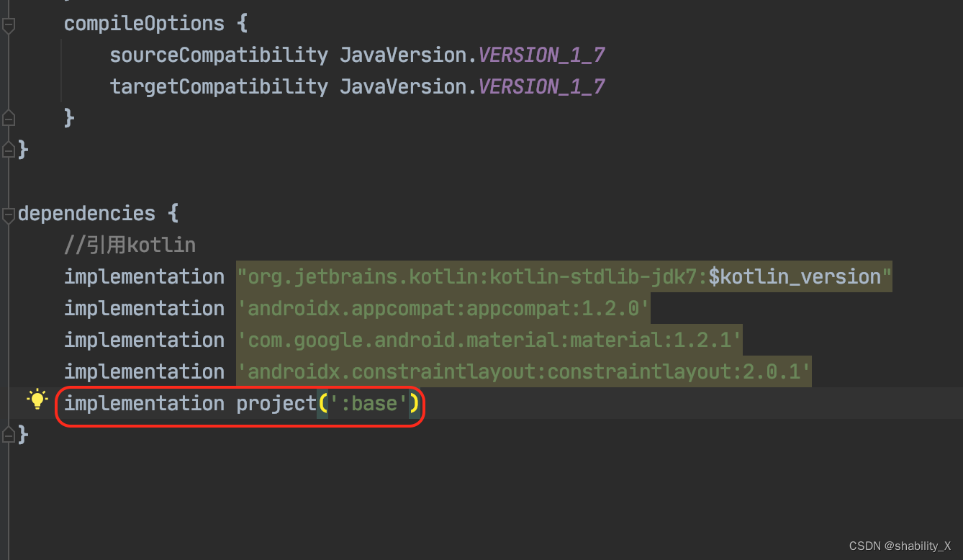
Task: Click the compileOptions keyword
Action: click(144, 24)
